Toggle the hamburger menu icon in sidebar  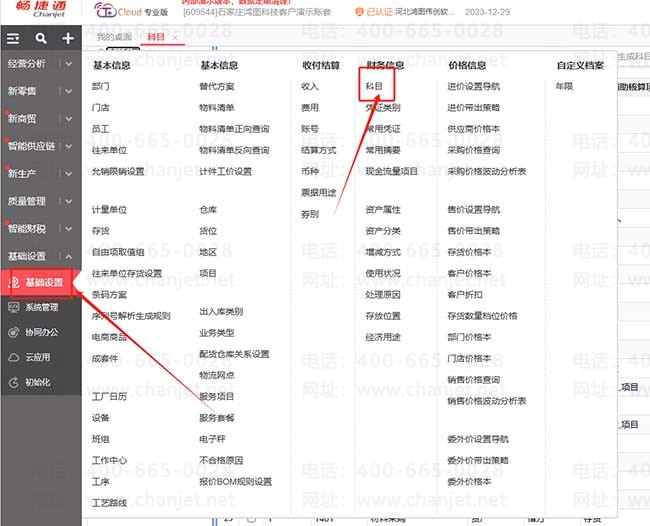(13, 39)
